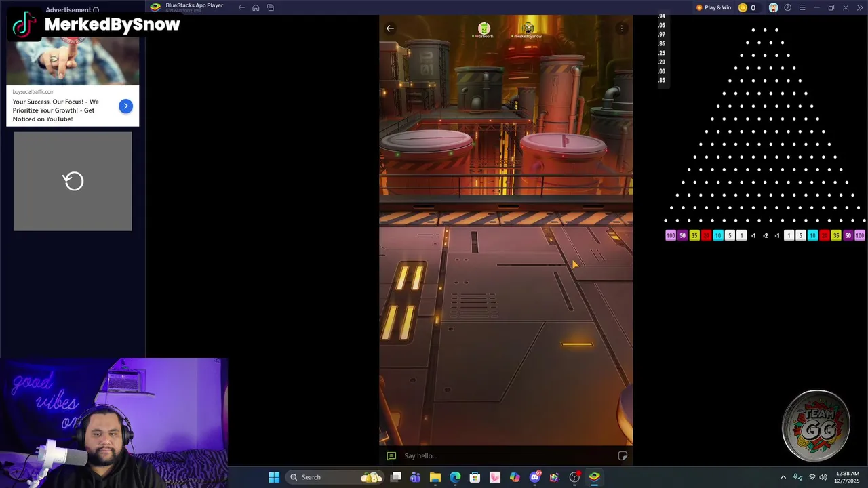Open the merkedbysnow avatar in stream

(x=528, y=28)
